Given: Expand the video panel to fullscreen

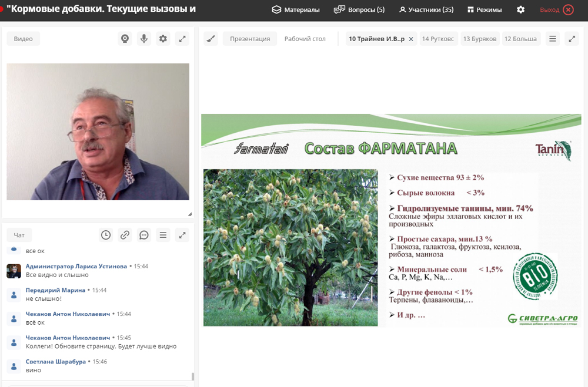Looking at the screenshot, I should [x=182, y=39].
